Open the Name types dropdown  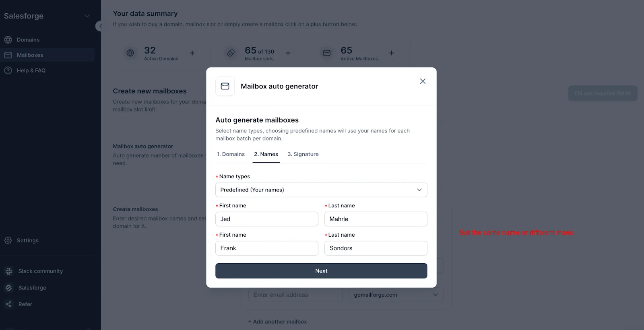pos(321,190)
